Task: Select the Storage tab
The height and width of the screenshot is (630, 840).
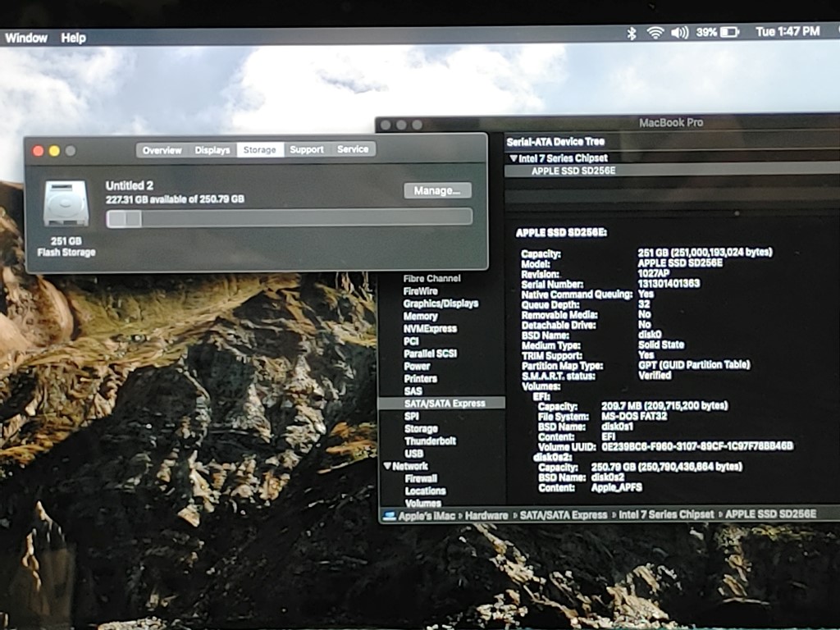Action: [260, 149]
